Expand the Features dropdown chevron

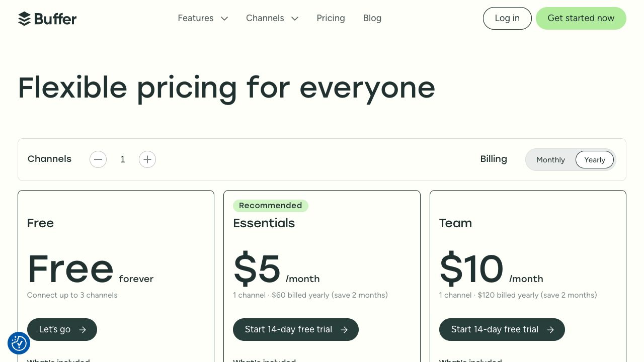[224, 19]
